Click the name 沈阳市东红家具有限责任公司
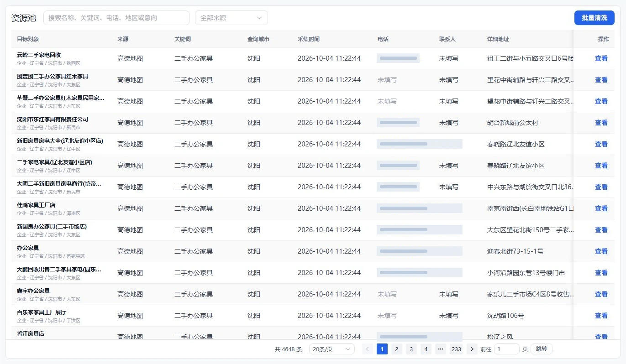The width and height of the screenshot is (626, 364). (x=53, y=120)
